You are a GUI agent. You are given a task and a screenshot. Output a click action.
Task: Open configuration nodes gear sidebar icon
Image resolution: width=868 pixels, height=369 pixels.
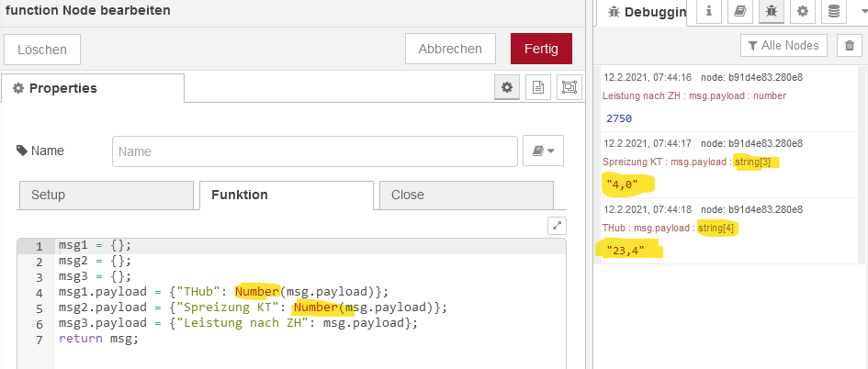coord(803,11)
